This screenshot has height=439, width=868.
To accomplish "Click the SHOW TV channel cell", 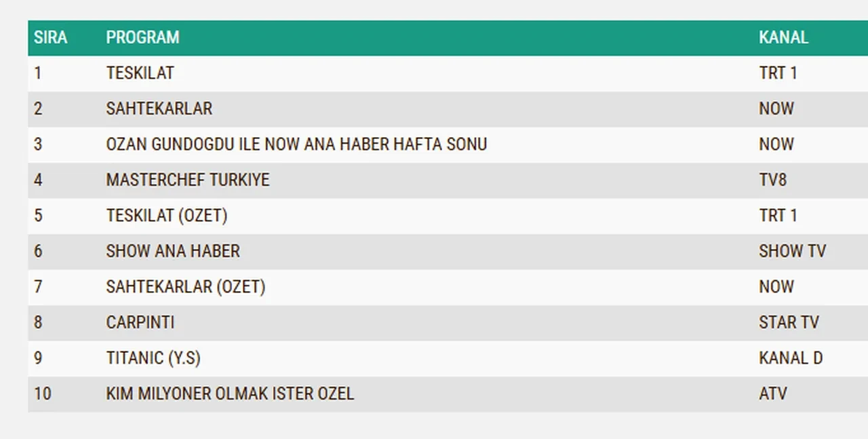I will pos(792,251).
